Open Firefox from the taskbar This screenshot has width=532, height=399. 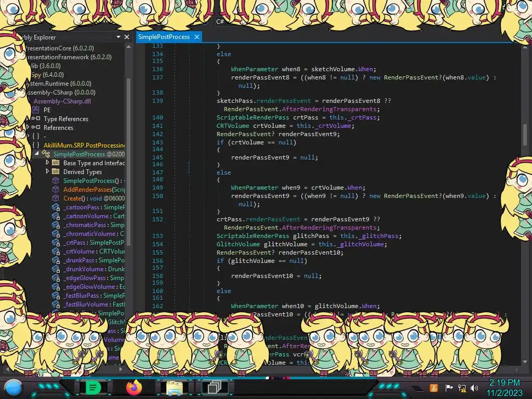coord(134,388)
